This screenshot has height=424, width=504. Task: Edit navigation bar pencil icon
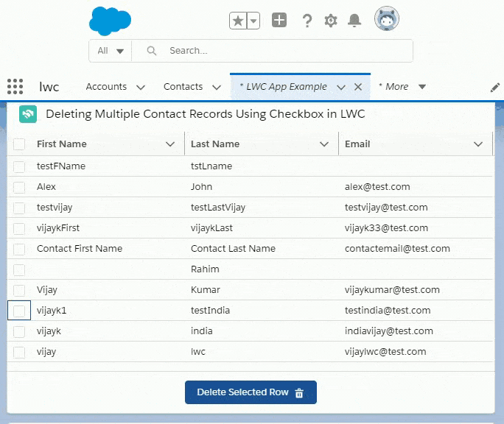pyautogui.click(x=495, y=88)
